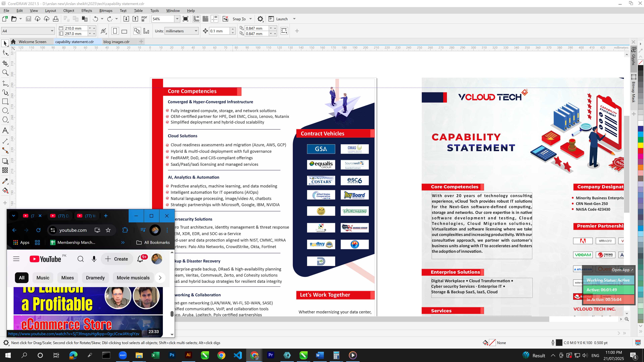Select the Pick tool in toolbox
The image size is (644, 362).
click(5, 43)
